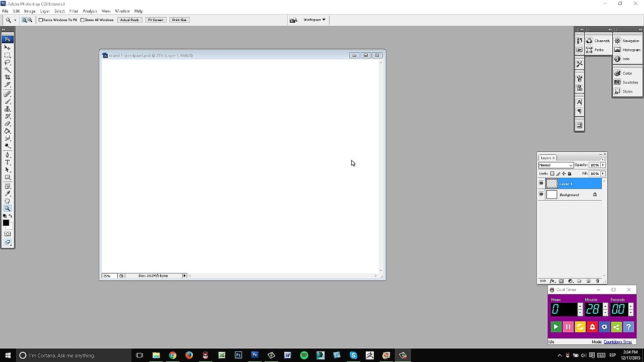Screen dimensions: 644x362
Task: Toggle Quick Mask mode
Action: coord(8,234)
